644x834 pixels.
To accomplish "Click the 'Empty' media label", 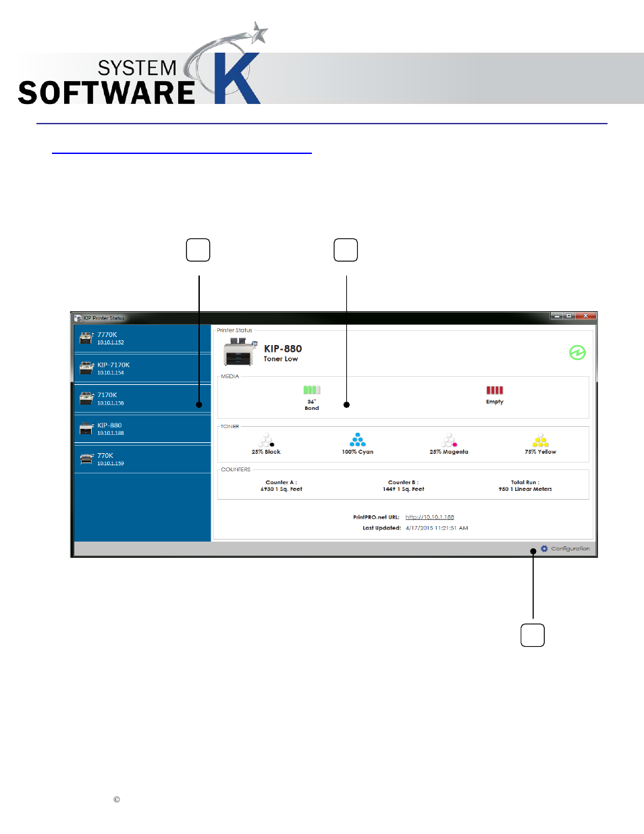I will [x=495, y=402].
